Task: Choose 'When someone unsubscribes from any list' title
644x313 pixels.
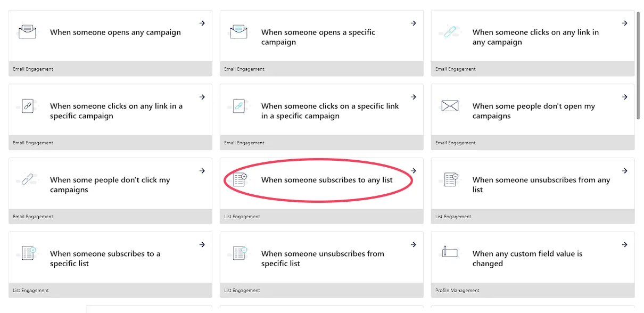Action: tap(541, 185)
